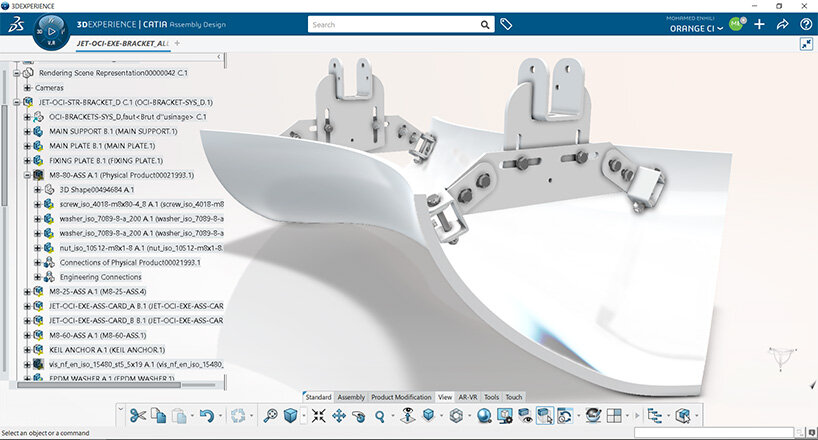Click the Search input field
This screenshot has height=440, width=818.
[400, 24]
